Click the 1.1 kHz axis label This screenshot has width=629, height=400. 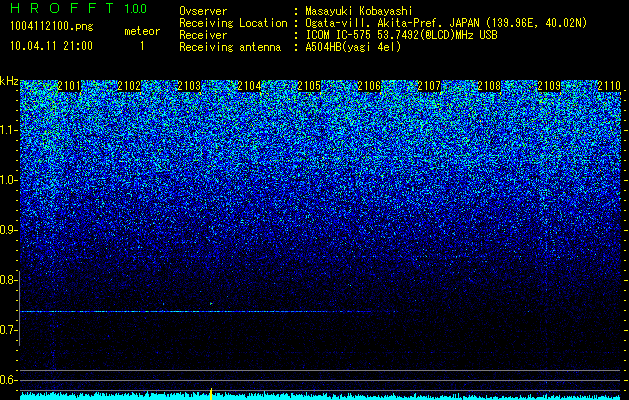click(8, 130)
